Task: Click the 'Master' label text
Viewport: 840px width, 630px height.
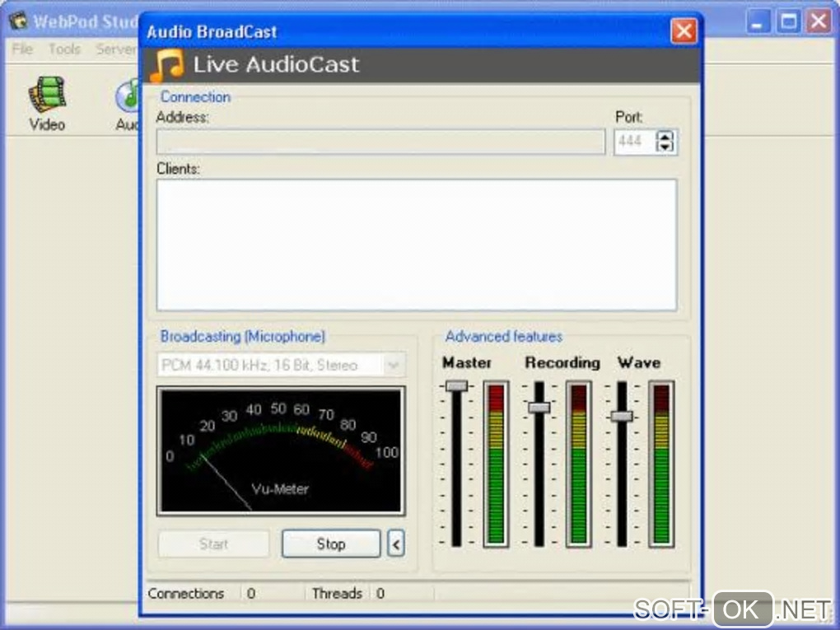Action: tap(467, 362)
